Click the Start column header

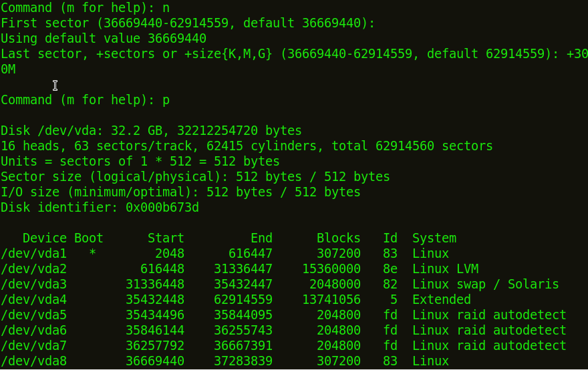point(166,238)
